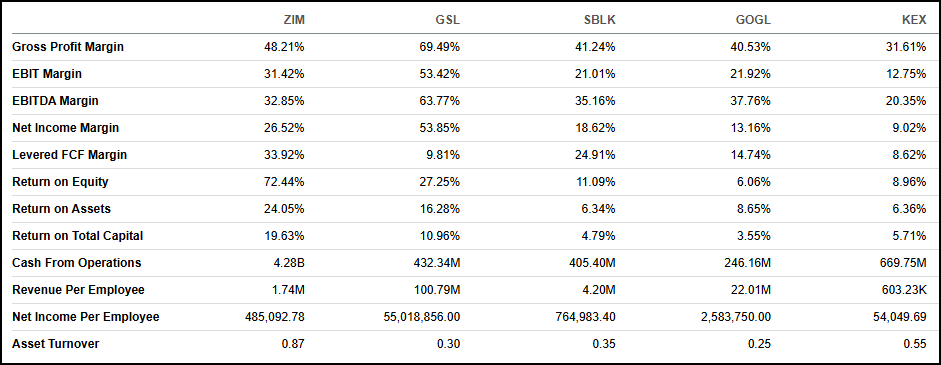Click the GOGL ticker header

pyautogui.click(x=755, y=20)
